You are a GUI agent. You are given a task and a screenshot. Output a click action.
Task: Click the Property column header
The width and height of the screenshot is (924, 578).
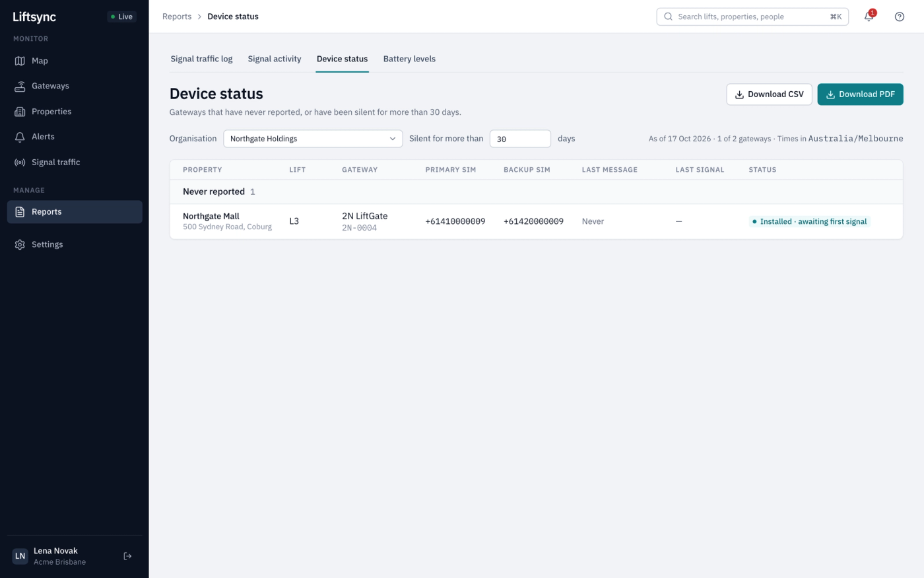[203, 170]
